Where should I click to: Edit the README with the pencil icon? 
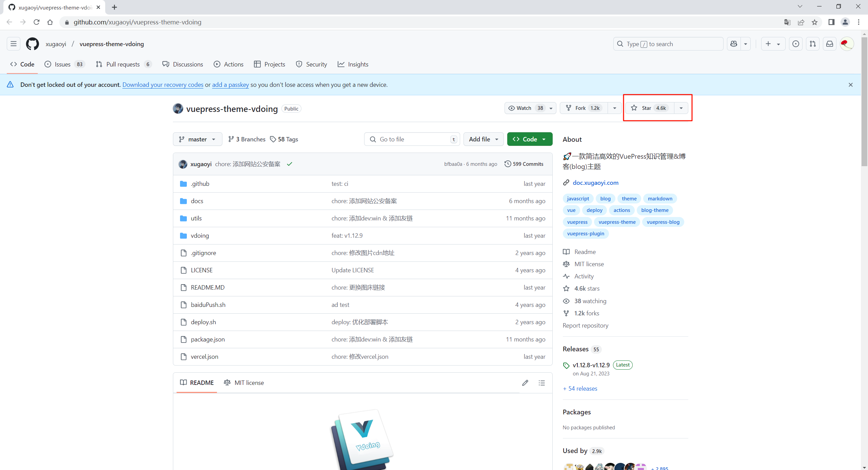[525, 383]
